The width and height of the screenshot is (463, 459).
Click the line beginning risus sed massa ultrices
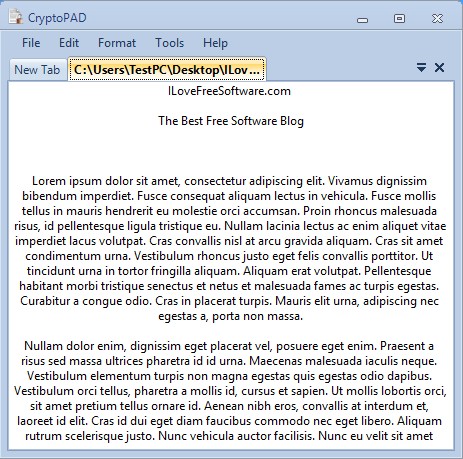229,361
